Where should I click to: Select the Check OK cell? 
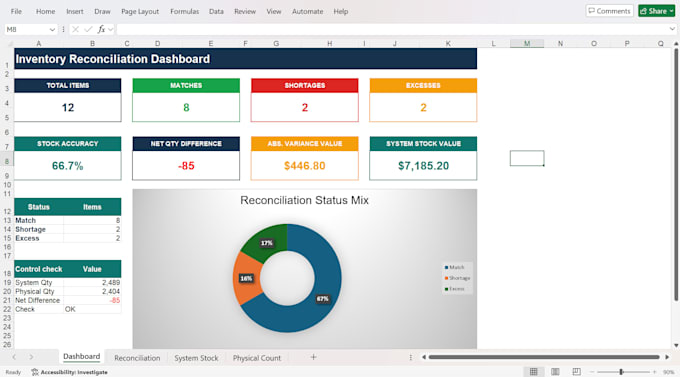tap(92, 309)
